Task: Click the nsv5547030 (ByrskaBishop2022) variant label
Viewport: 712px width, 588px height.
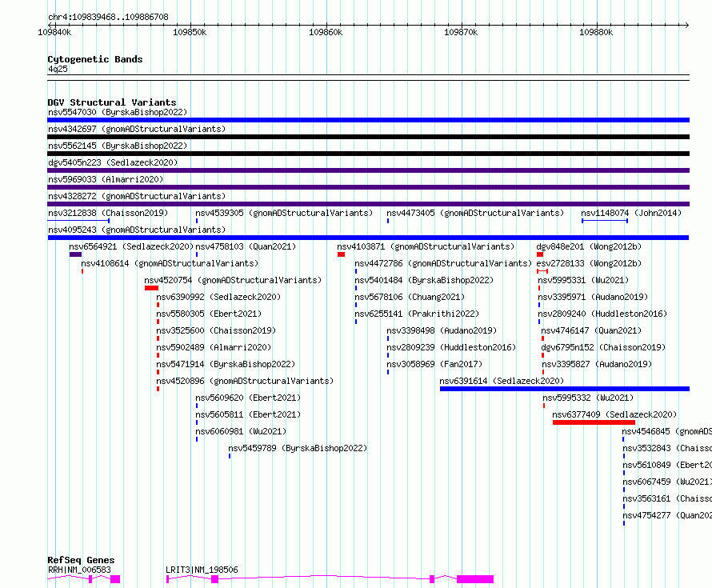Action: (118, 112)
